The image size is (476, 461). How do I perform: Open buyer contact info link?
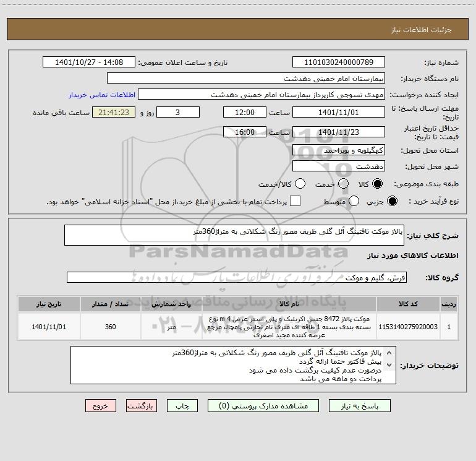pos(102,95)
